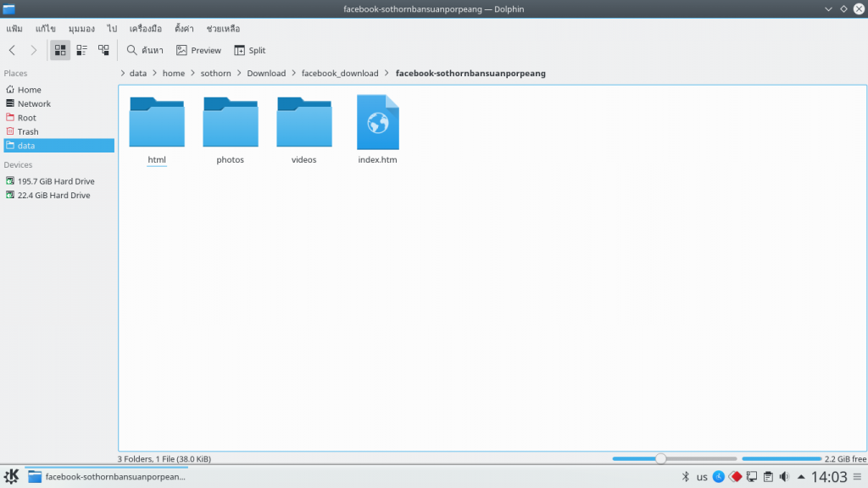This screenshot has width=868, height=488.
Task: Go forward with the forward arrow
Action: tap(34, 50)
